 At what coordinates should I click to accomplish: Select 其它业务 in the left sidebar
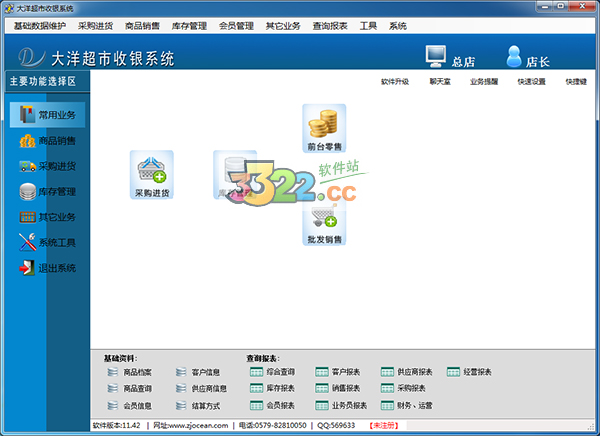[x=47, y=217]
